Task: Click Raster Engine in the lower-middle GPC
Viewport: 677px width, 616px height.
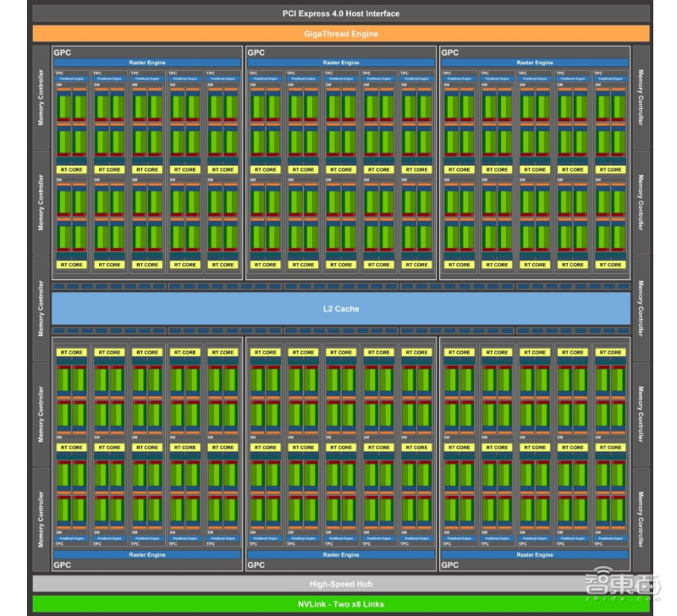Action: [341, 555]
